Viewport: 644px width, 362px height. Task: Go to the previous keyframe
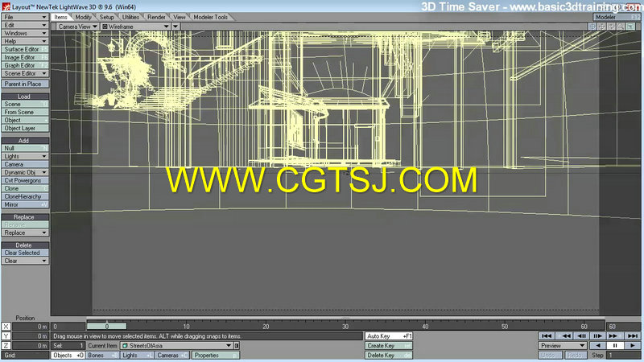(x=566, y=335)
